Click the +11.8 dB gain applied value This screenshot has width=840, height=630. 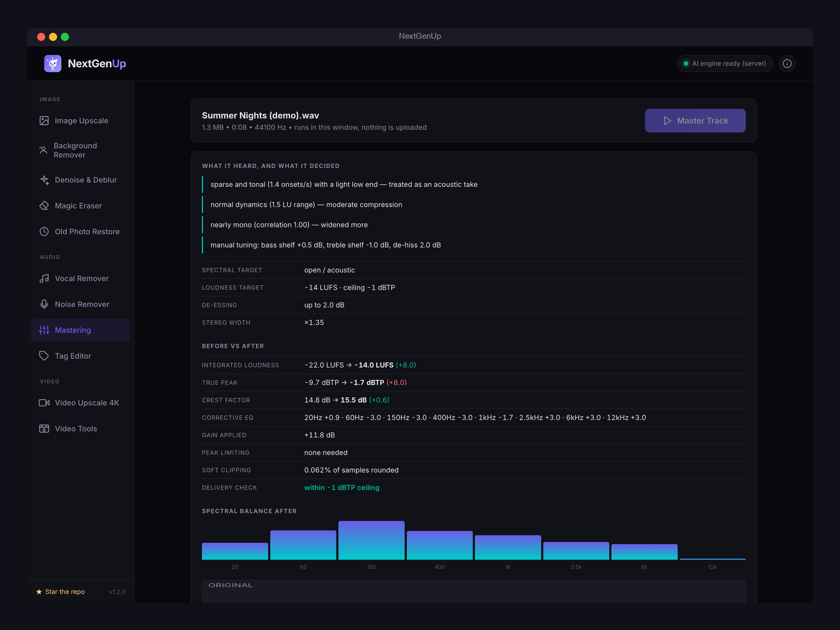point(319,435)
